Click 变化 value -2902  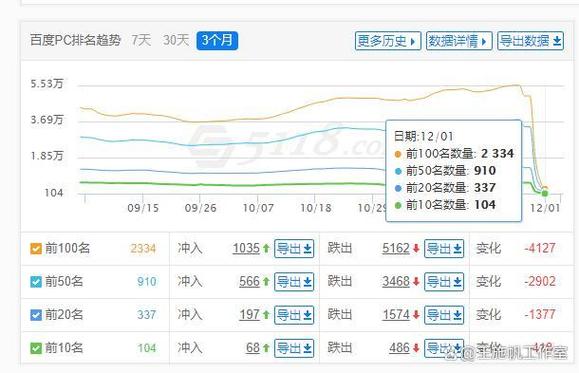540,281
